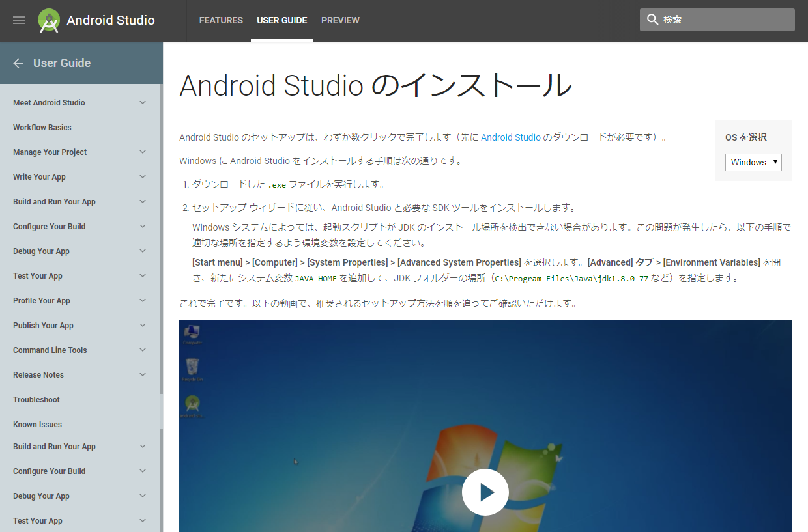Image resolution: width=808 pixels, height=532 pixels.
Task: Expand the Manage Your Project section
Action: [143, 152]
